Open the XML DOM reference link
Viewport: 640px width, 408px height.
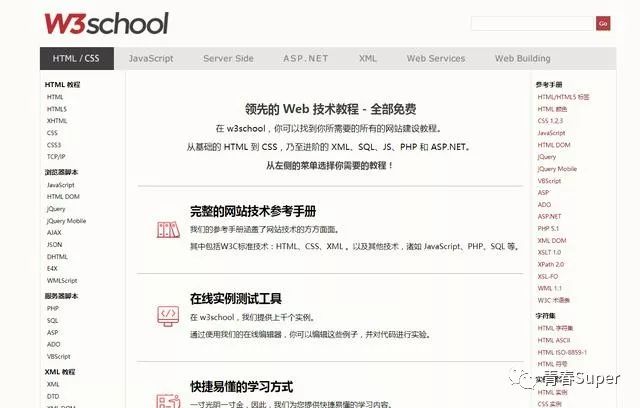[x=552, y=240]
